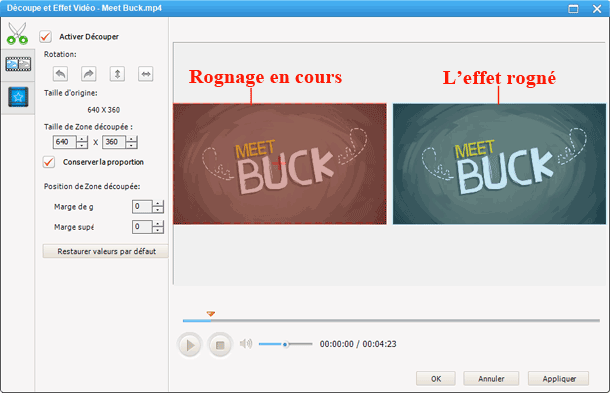Rotate video right with the clockwise arrow
This screenshot has width=610, height=393.
(x=89, y=74)
